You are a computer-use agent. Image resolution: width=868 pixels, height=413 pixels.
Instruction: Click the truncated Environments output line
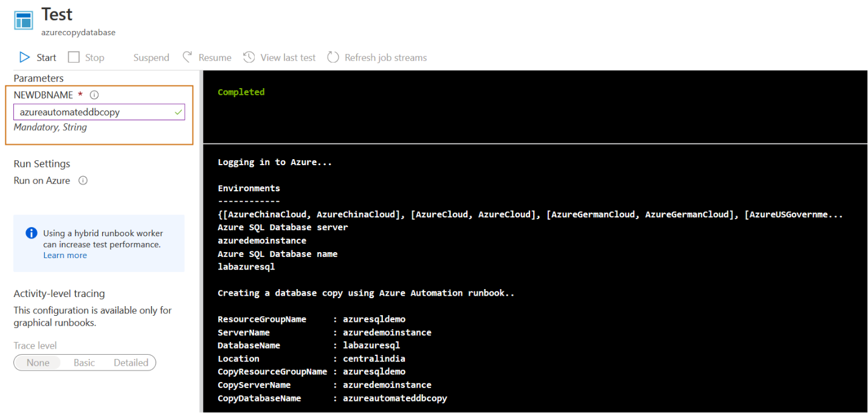[x=530, y=214]
